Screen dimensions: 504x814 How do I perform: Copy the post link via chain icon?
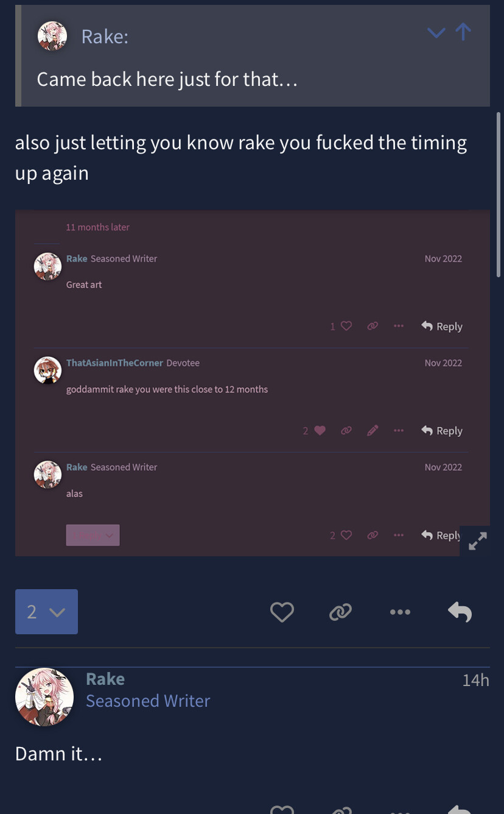340,612
